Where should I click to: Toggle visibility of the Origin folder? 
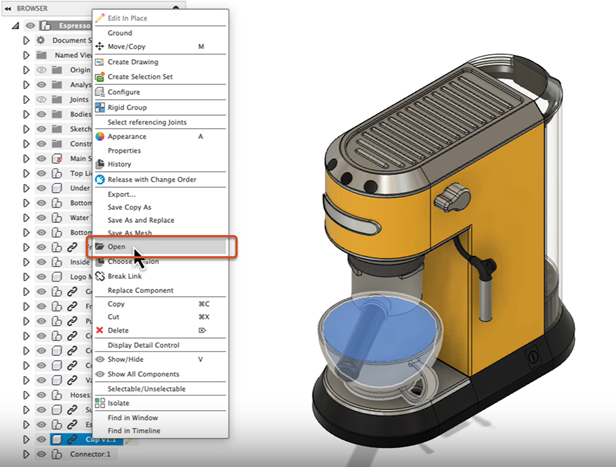click(41, 70)
